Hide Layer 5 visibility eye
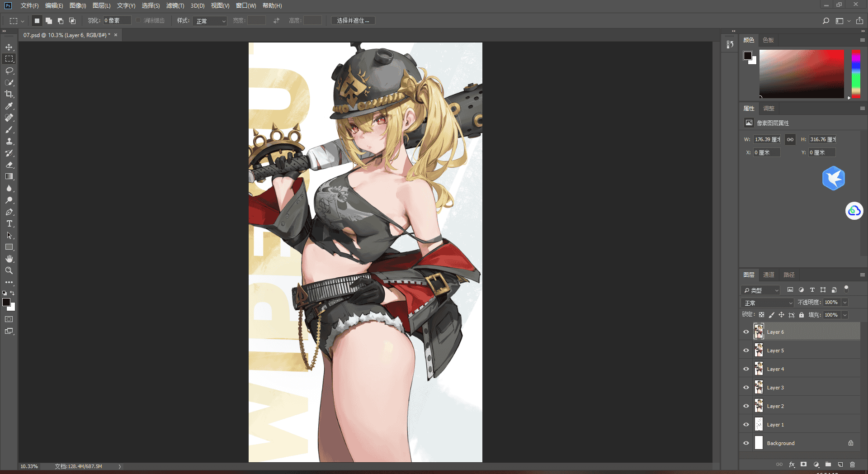 746,351
